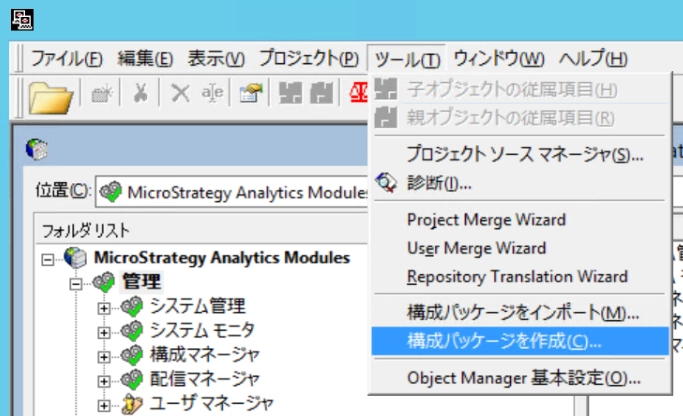Select the 管理 tree item
This screenshot has height=416, width=683.
141,281
